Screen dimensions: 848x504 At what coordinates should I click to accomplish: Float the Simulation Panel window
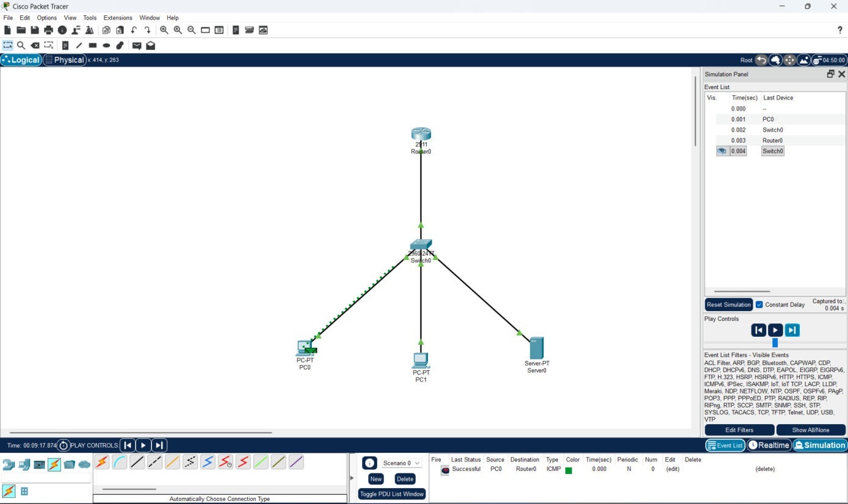click(830, 74)
